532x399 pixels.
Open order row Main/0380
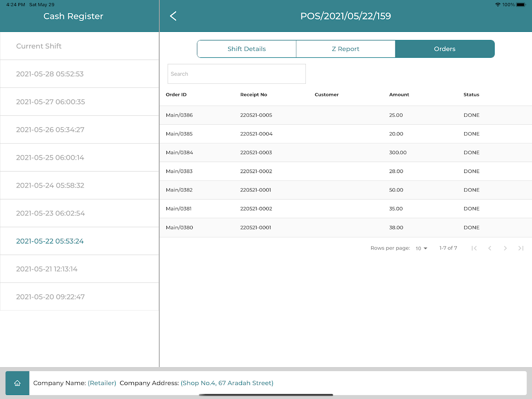346,227
